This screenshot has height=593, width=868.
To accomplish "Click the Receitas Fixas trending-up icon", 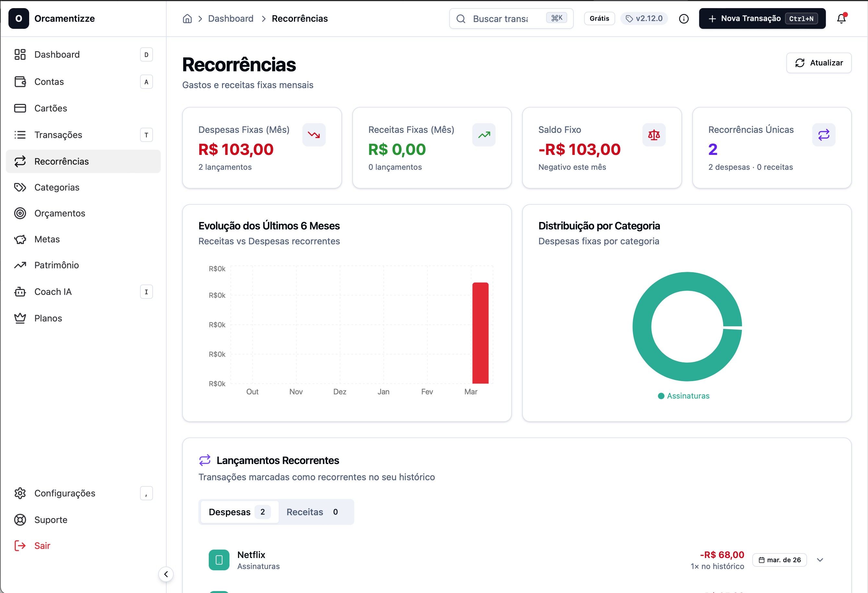I will click(x=484, y=135).
